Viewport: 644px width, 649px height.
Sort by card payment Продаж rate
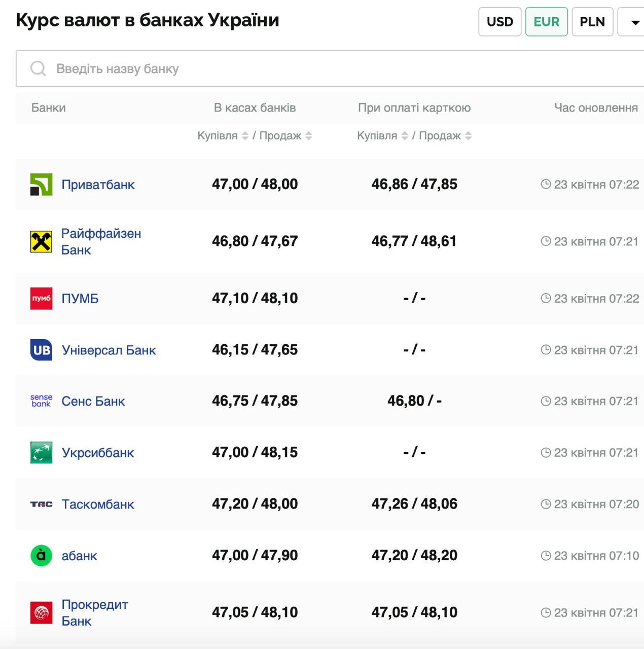pos(468,136)
